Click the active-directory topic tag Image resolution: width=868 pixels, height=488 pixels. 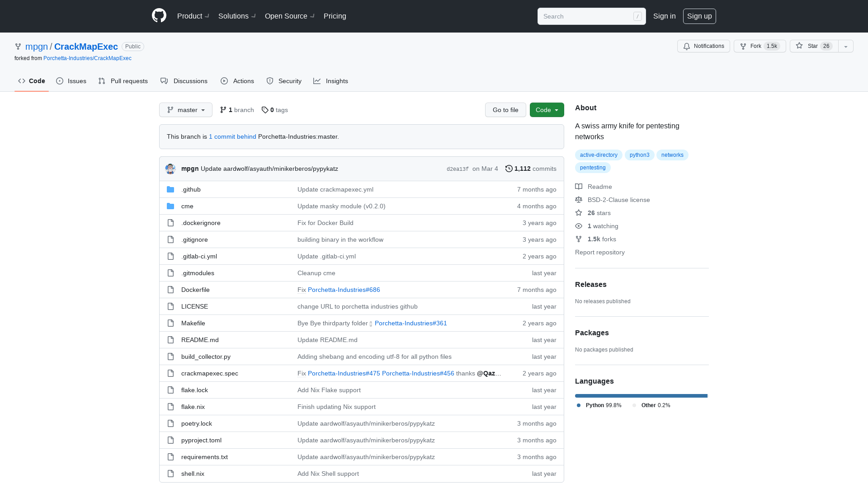(x=599, y=155)
